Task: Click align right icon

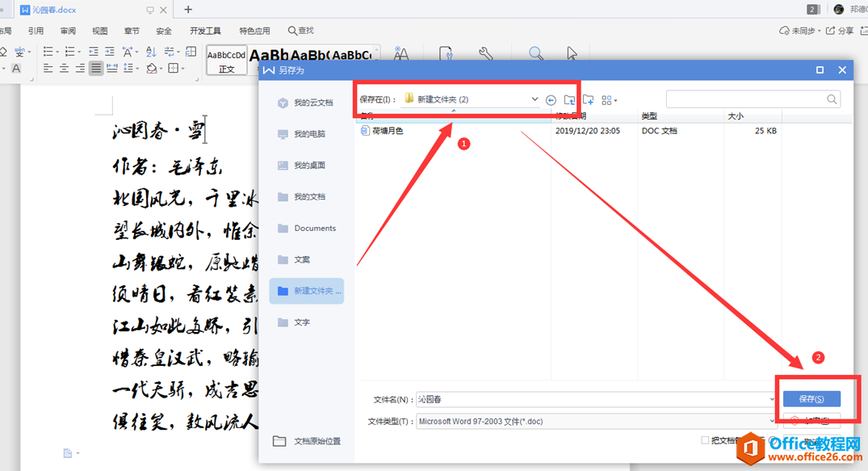Action: coord(80,68)
